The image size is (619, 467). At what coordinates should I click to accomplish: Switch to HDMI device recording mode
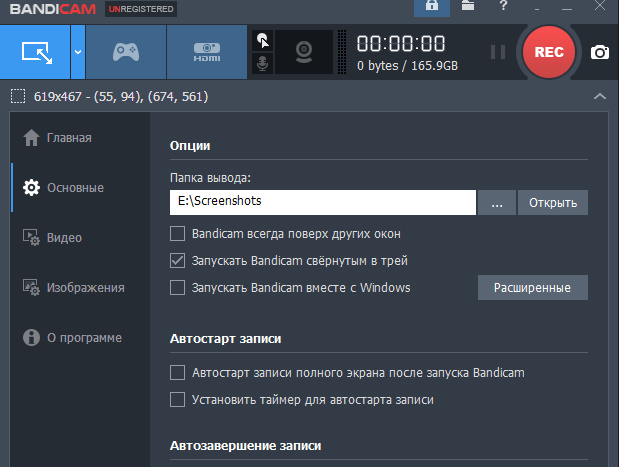pos(207,52)
